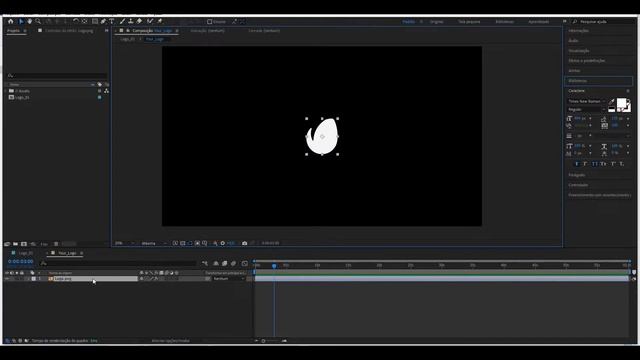
Task: Select the Logo_01 composition in Project panel
Action: [x=22, y=98]
